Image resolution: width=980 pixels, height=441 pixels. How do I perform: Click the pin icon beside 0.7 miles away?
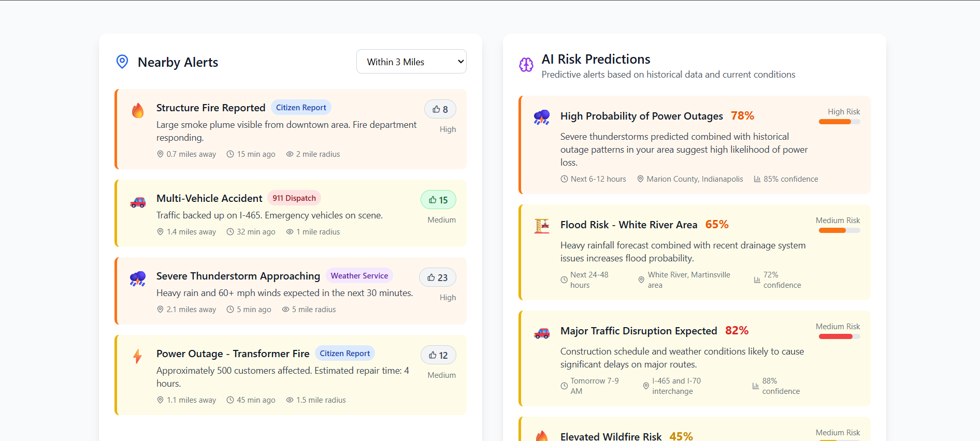[160, 154]
